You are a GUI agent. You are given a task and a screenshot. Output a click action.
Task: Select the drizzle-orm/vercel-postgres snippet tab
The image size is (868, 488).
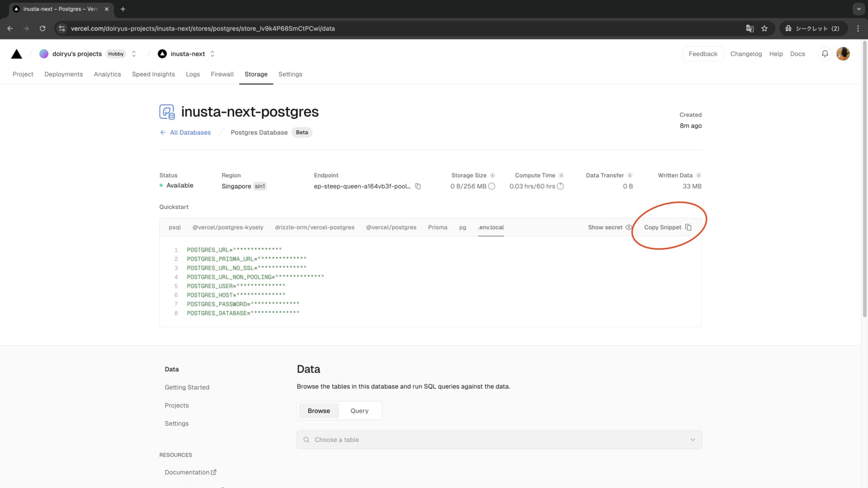coord(315,227)
